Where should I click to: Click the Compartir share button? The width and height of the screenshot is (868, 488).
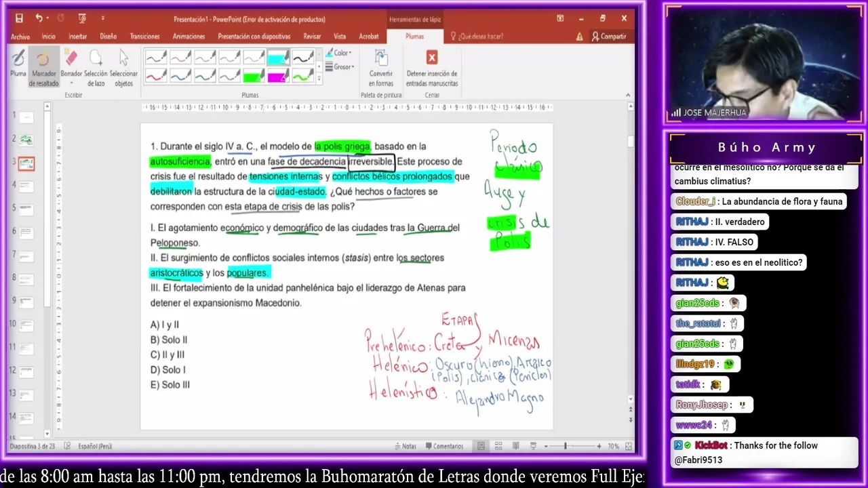pyautogui.click(x=609, y=37)
